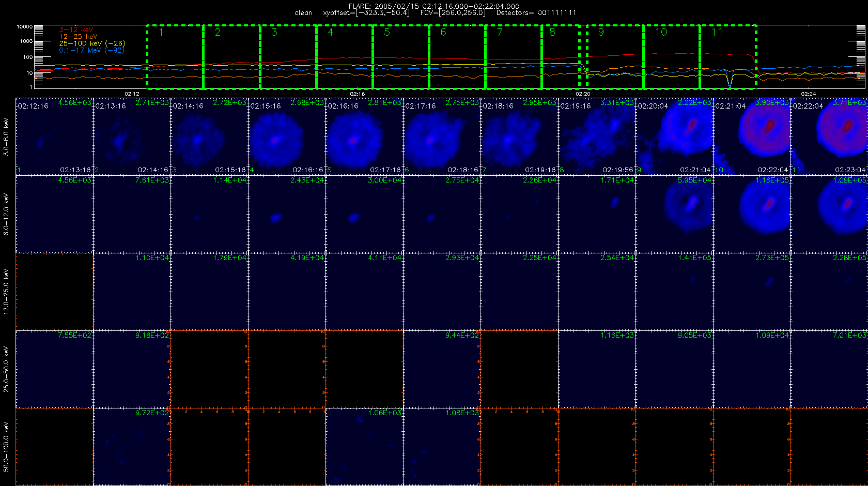The height and width of the screenshot is (486, 868).
Task: Click the '3.0-6.0 keV' row label
Action: click(6, 136)
